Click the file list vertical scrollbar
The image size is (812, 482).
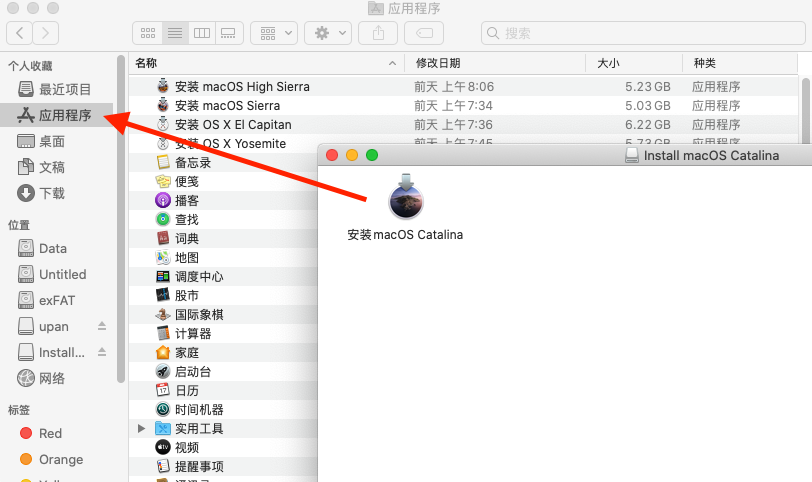click(x=805, y=110)
